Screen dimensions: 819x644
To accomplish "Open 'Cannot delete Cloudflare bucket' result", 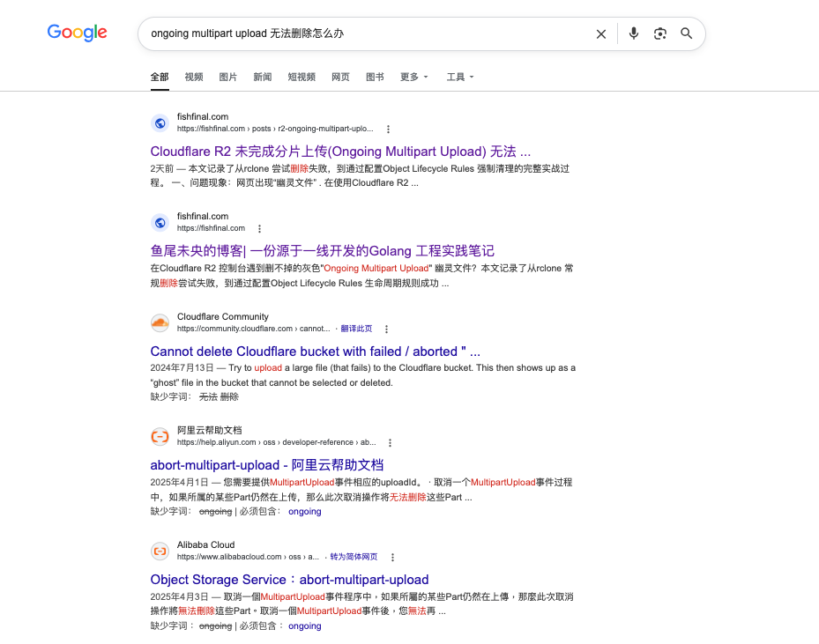I will point(316,352).
